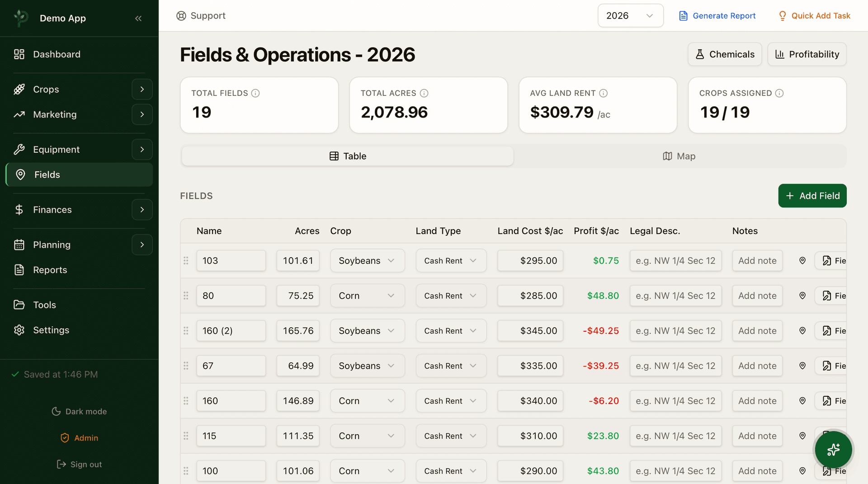This screenshot has height=484, width=868.
Task: Collapse the sidebar with double-chevron icon
Action: click(x=138, y=19)
